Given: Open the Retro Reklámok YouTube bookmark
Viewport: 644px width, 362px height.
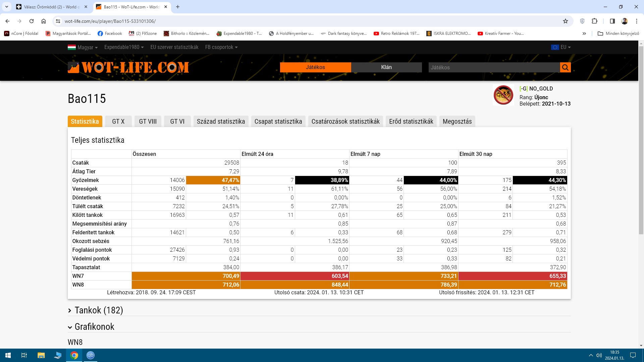Looking at the screenshot, I should click(x=396, y=34).
